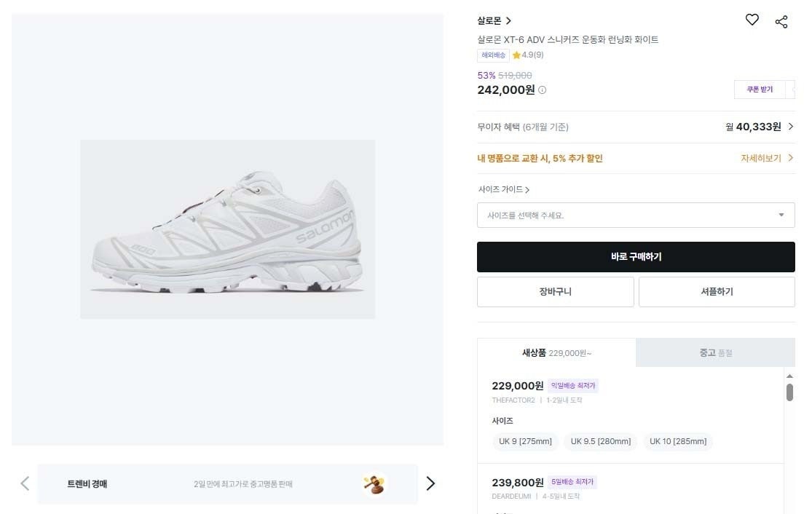Expand 무이자 혜택 installment details
The image size is (812, 514).
click(x=792, y=126)
